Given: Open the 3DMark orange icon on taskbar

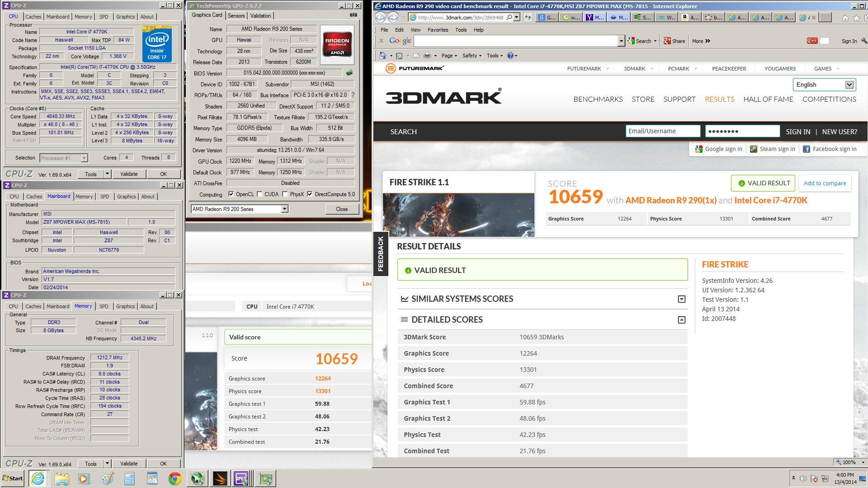Looking at the screenshot, I should click(x=221, y=479).
